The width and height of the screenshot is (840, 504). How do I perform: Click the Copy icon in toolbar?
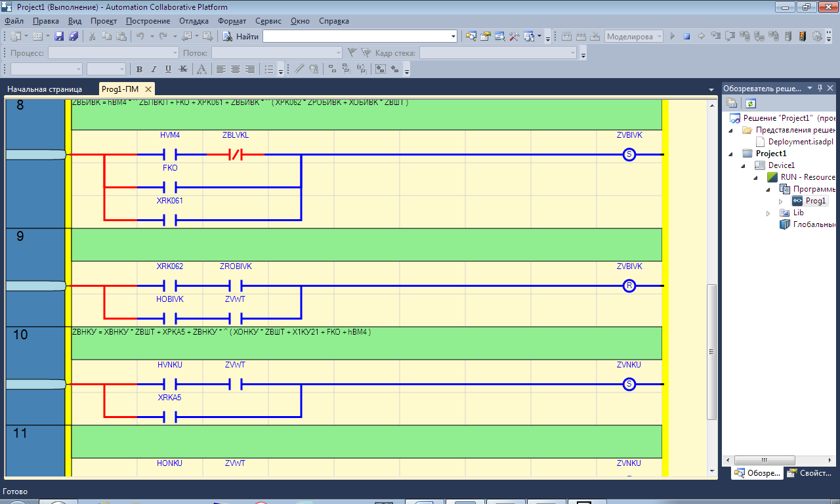coord(108,37)
